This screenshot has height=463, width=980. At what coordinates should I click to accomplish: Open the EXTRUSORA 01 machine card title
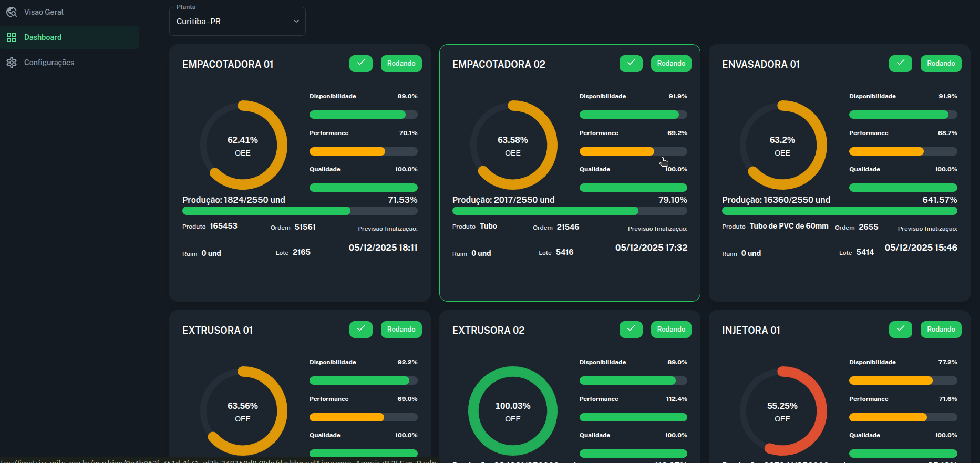coord(218,331)
